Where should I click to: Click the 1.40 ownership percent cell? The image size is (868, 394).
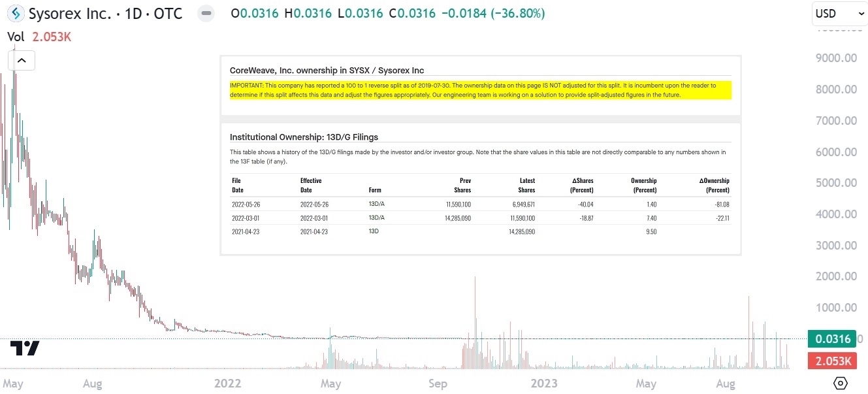point(651,204)
